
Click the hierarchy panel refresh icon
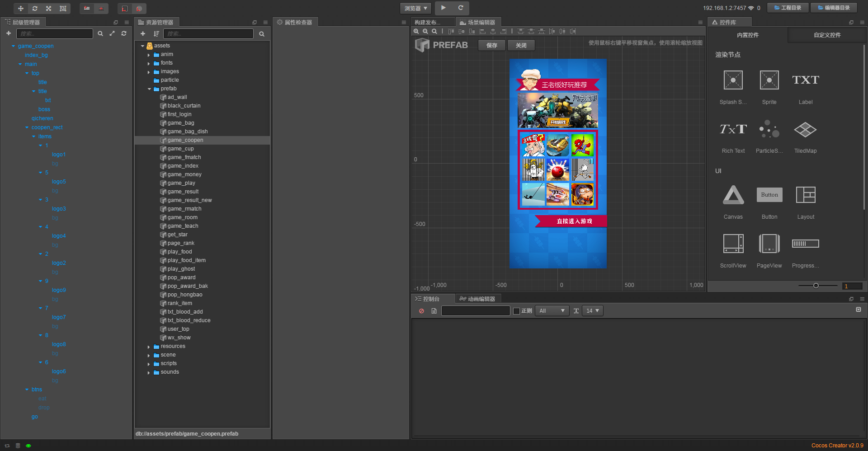[124, 33]
